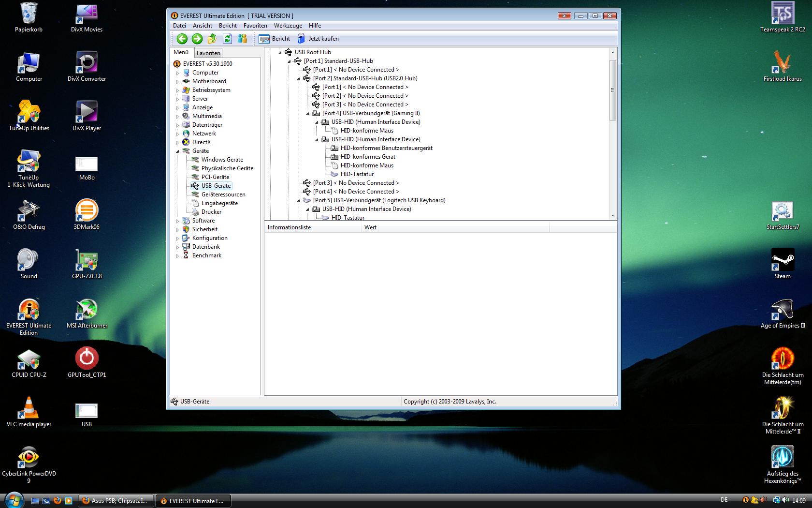Open the TuneUp Utilities desktop icon

29,116
